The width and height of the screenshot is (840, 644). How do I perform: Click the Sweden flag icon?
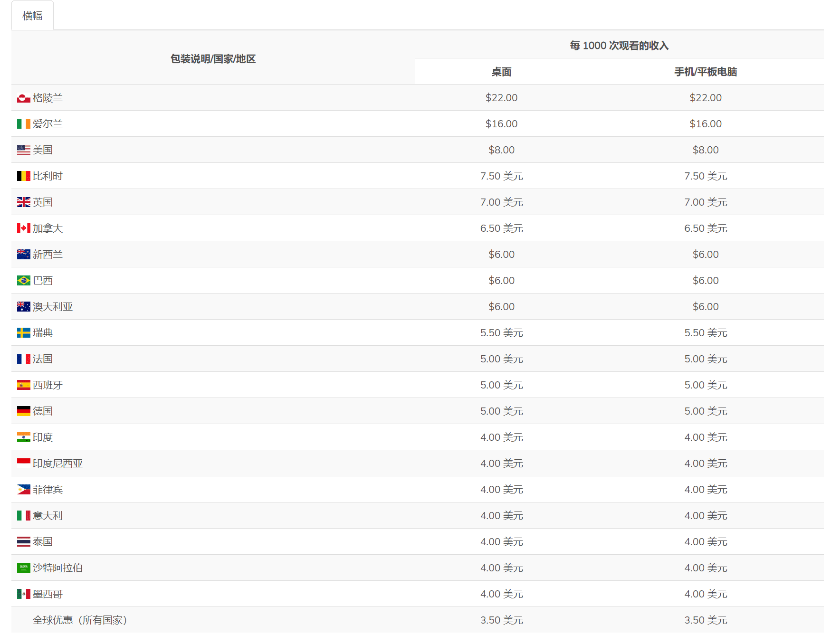tap(22, 332)
